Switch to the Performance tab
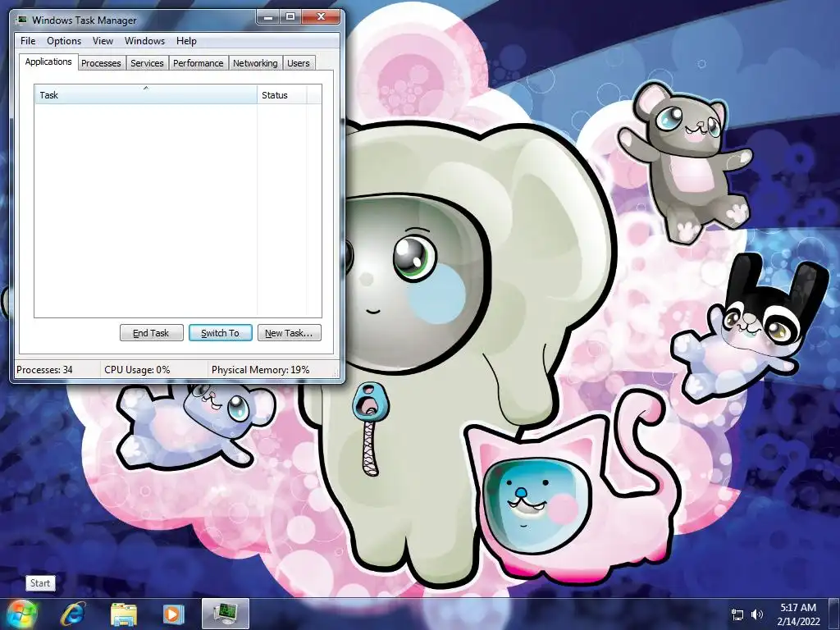This screenshot has width=840, height=630. point(199,63)
